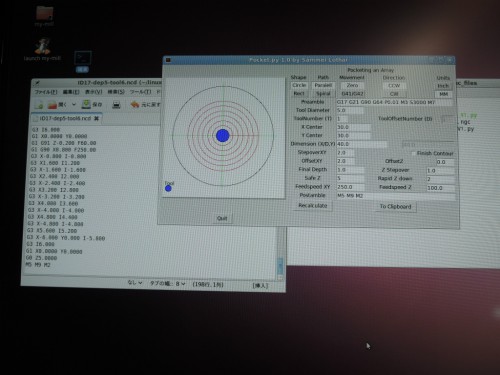
Task: Click the Recalculate button
Action: click(313, 206)
